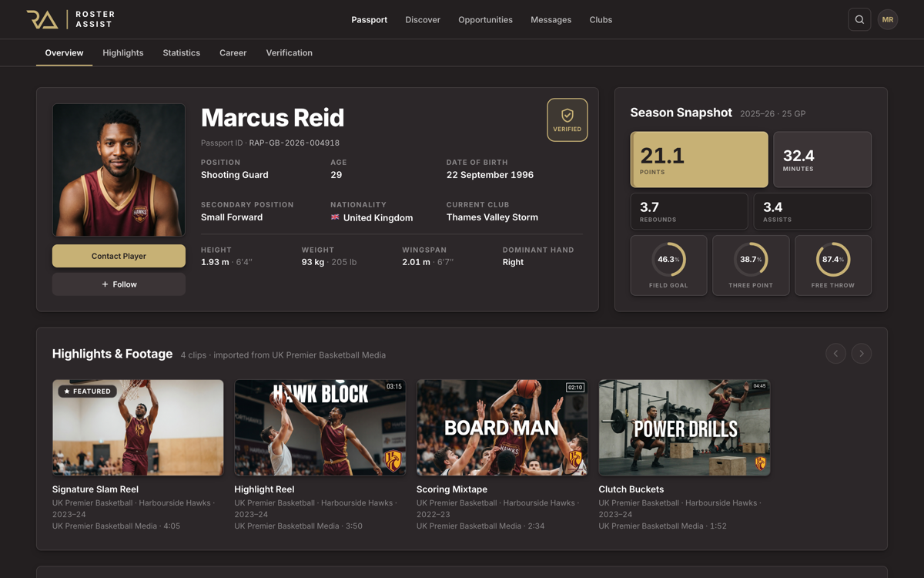Open the Discover nav item

[423, 19]
